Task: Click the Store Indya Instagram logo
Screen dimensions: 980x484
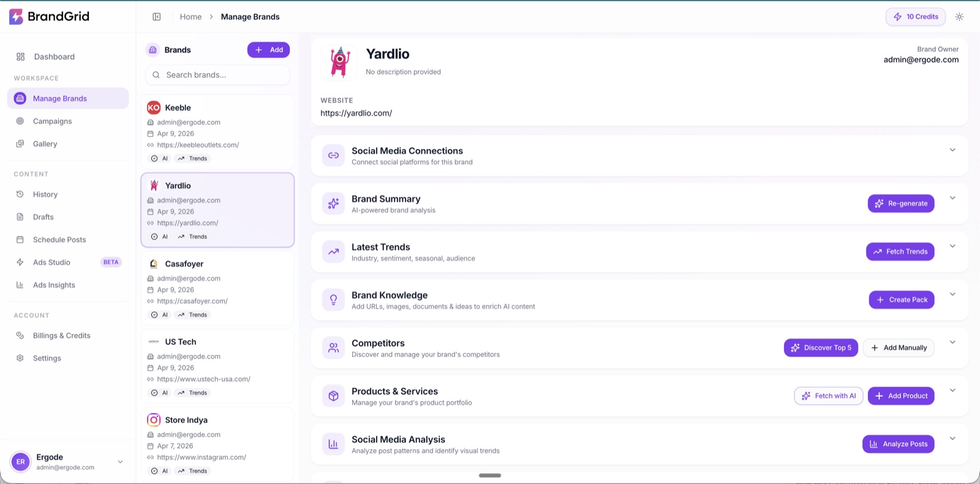Action: point(154,420)
